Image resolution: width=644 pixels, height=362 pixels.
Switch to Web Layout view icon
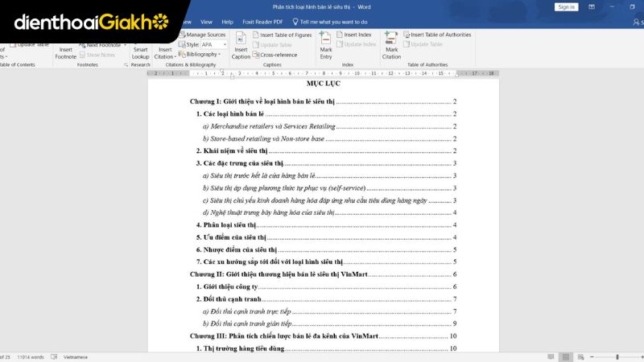click(x=580, y=357)
